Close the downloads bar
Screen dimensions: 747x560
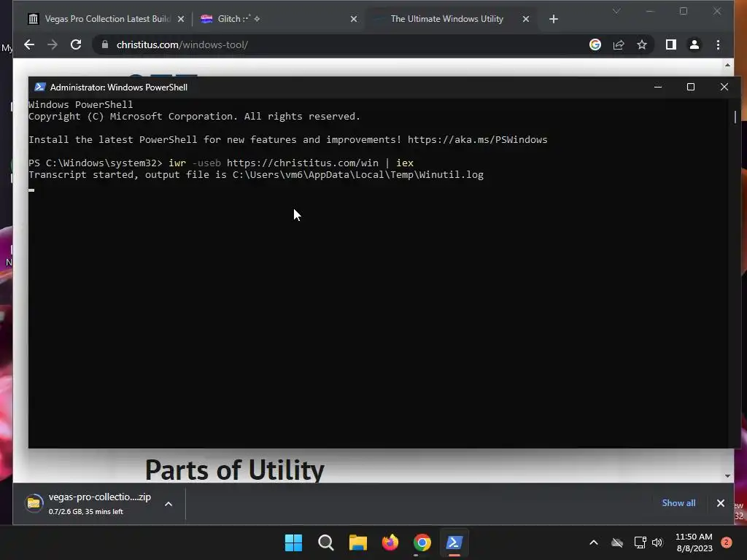(720, 503)
